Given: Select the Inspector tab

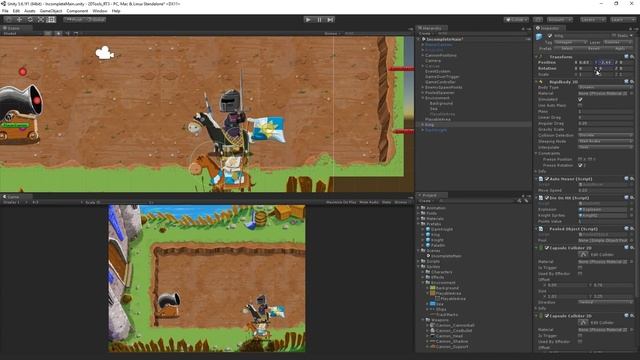Looking at the screenshot, I should pos(549,28).
